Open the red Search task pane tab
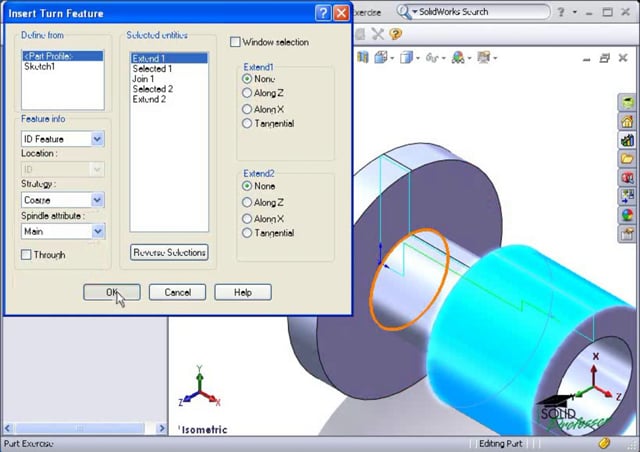 tap(627, 177)
